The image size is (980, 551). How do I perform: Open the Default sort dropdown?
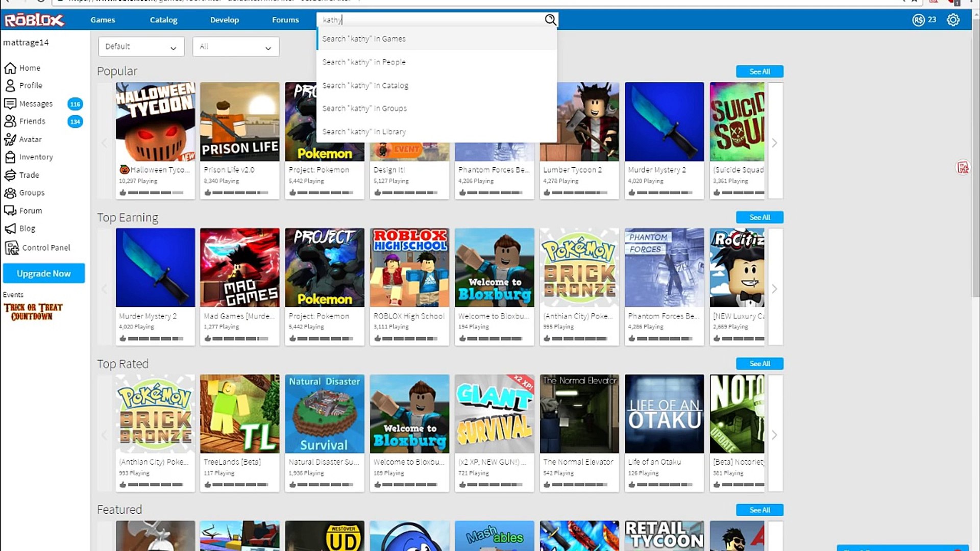pos(141,46)
